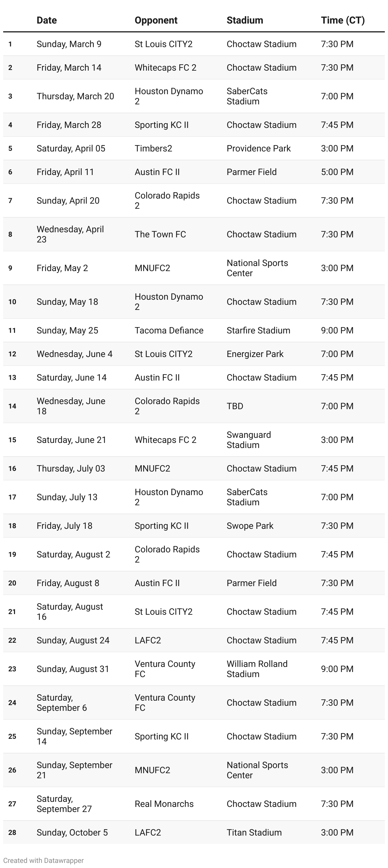Select the Providence Park stadium cell
This screenshot has width=388, height=868.
pyautogui.click(x=258, y=148)
